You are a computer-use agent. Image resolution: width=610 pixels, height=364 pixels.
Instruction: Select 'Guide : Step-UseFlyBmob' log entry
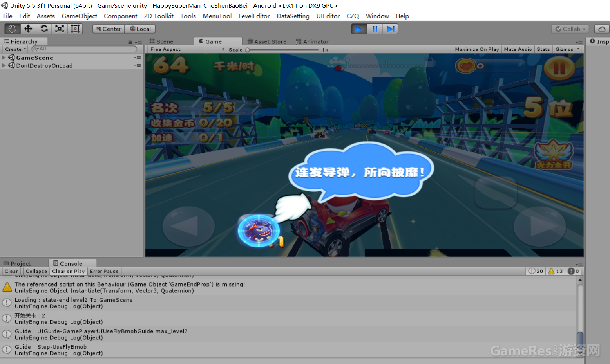pyautogui.click(x=288, y=350)
